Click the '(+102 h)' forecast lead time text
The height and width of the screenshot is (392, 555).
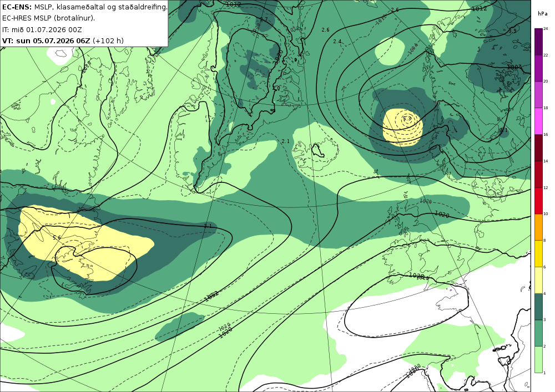coord(108,40)
